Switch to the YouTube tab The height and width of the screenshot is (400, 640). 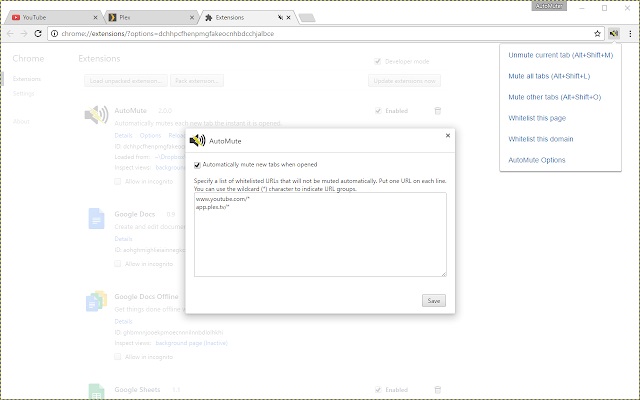coord(48,17)
